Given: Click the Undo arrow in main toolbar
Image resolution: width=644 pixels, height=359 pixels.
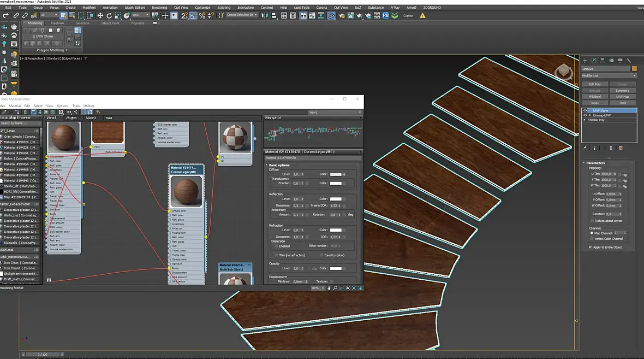Looking at the screenshot, I should tap(5, 16).
